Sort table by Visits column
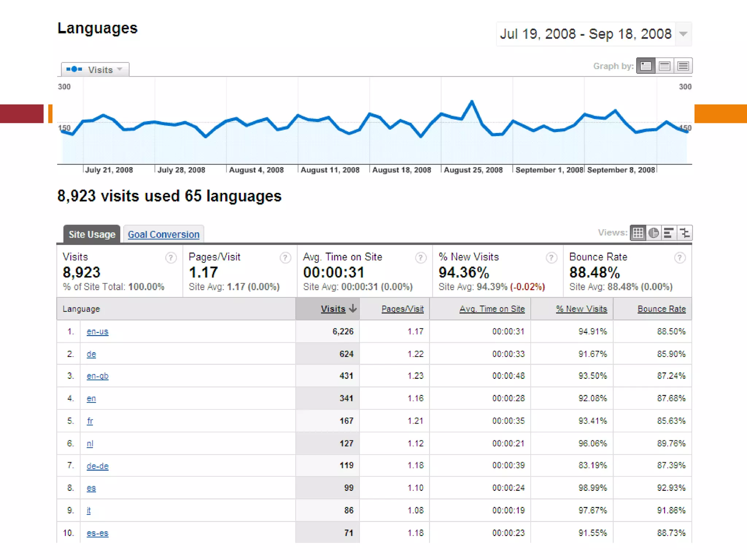The height and width of the screenshot is (560, 747). tap(333, 309)
